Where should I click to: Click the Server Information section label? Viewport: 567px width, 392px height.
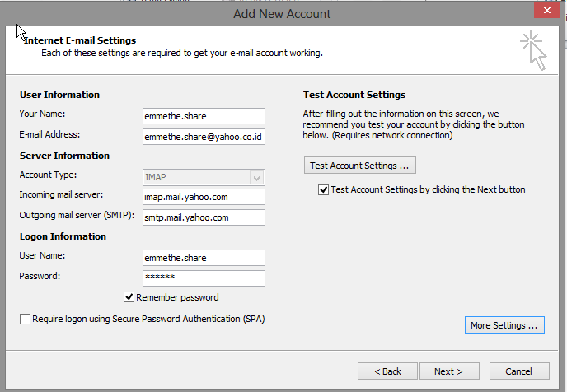tap(64, 156)
